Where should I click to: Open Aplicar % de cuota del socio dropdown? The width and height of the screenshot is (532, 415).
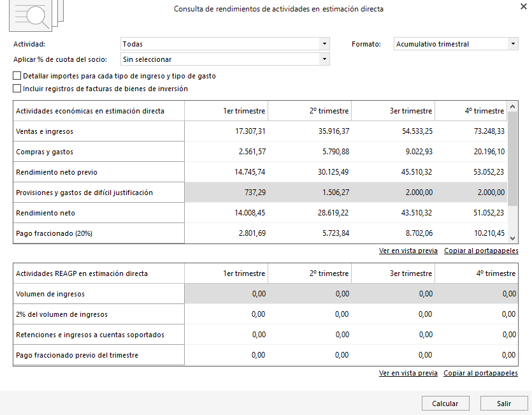(225, 59)
